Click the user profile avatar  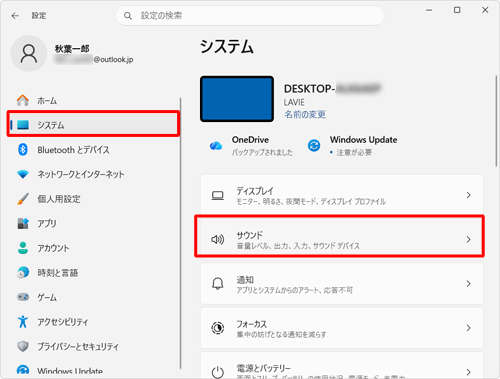(29, 54)
